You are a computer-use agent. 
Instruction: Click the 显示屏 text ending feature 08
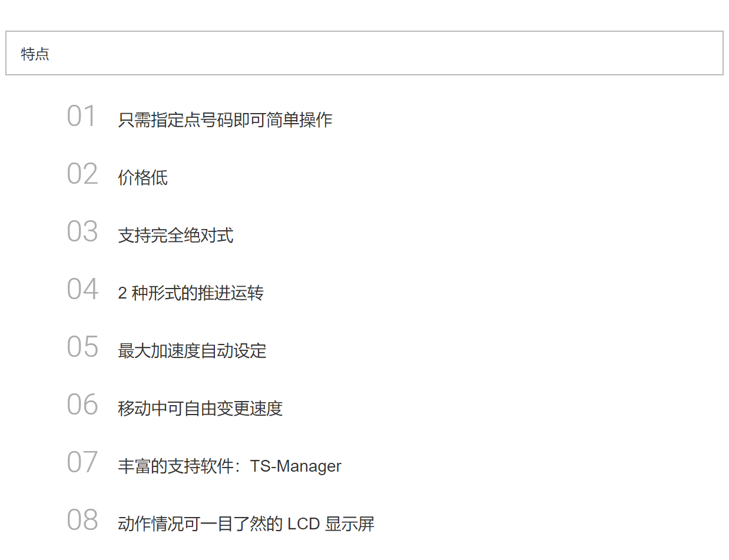(x=350, y=524)
